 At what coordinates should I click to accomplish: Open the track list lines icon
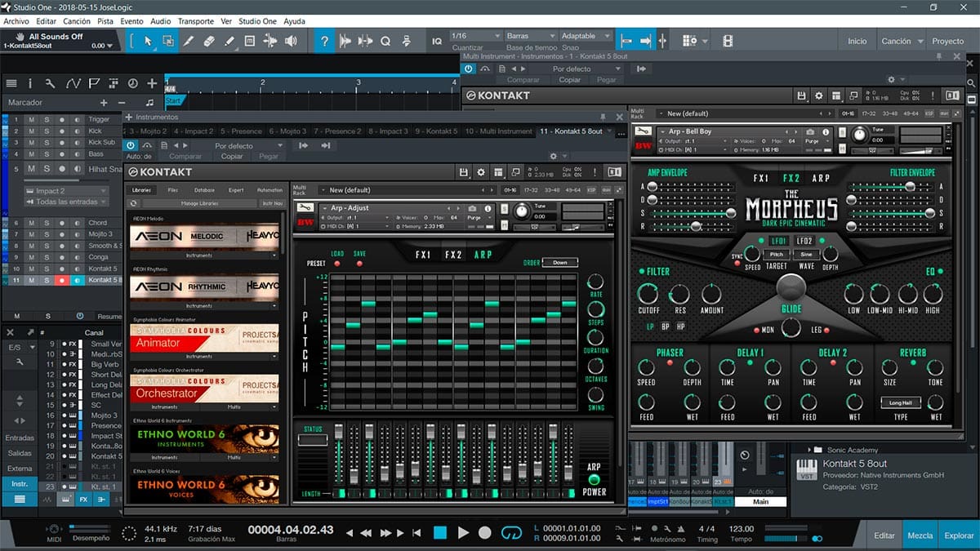coord(11,83)
